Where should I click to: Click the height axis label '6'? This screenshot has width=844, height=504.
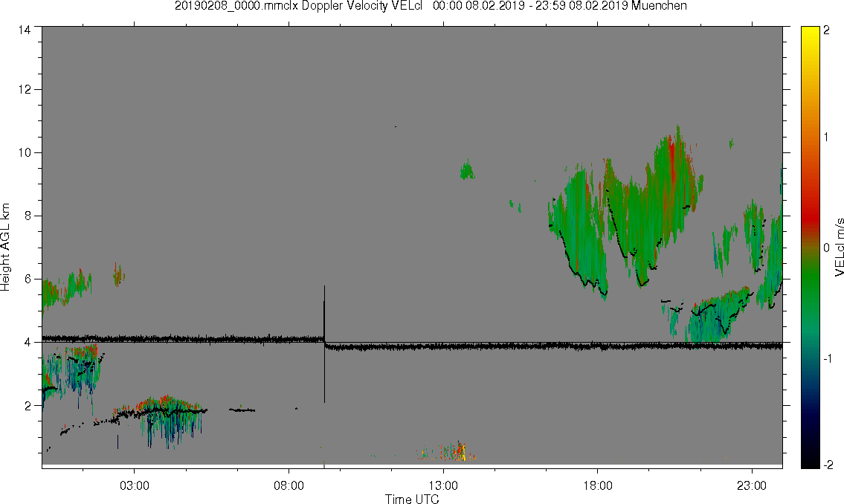pyautogui.click(x=28, y=280)
